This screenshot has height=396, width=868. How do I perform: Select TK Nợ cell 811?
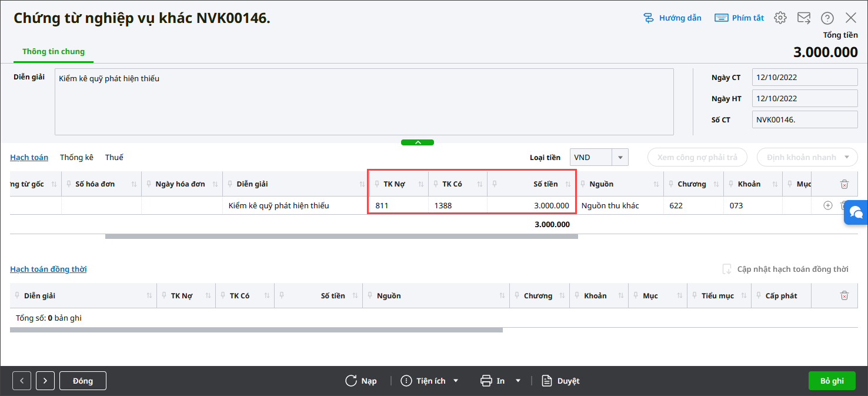pyautogui.click(x=399, y=205)
